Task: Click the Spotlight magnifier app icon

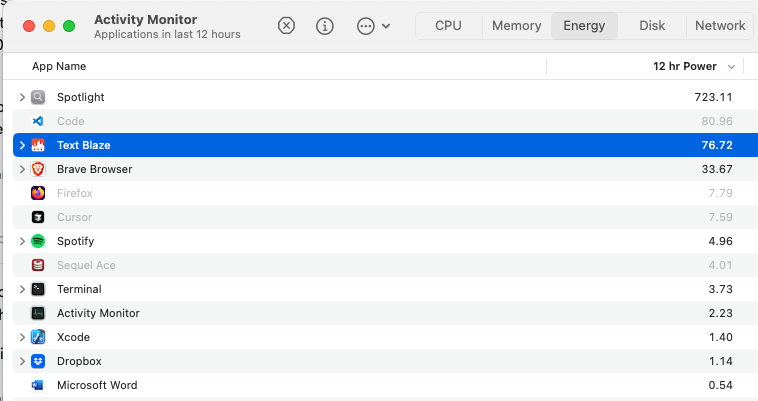Action: tap(38, 97)
